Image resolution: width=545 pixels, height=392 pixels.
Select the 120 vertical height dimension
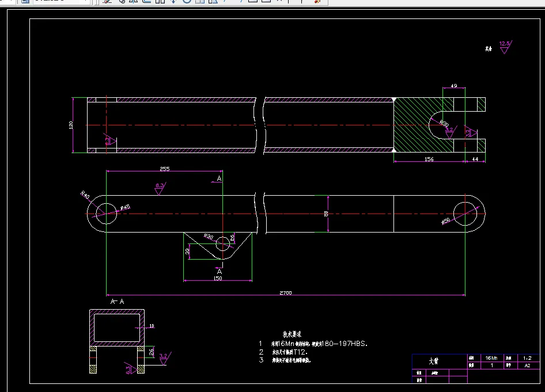pyautogui.click(x=71, y=125)
